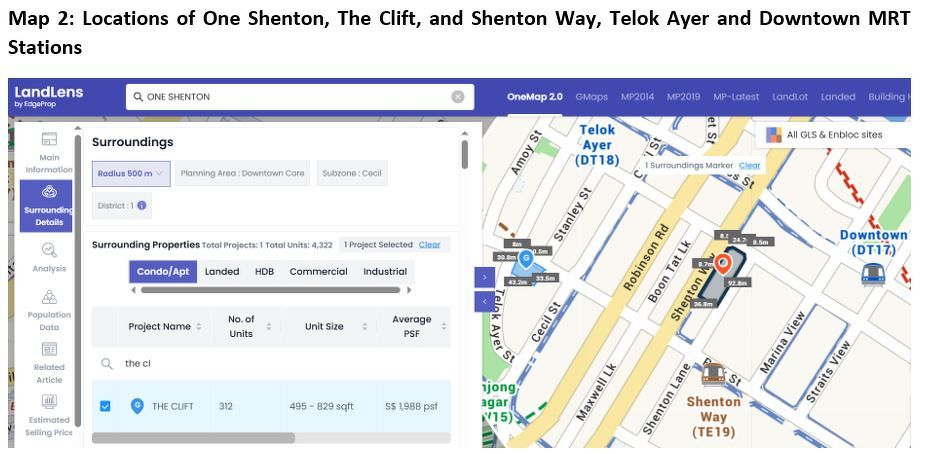Open Population Data sidebar icon
Screen dimensions: 926x454
49,297
